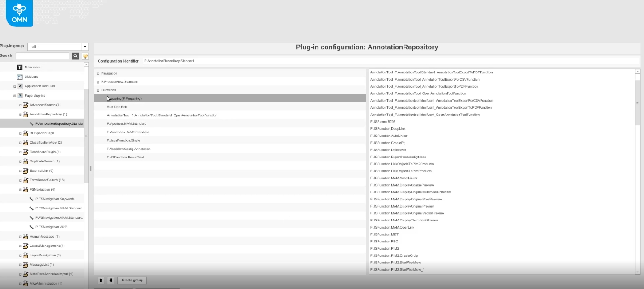
Task: Expand the DashboardPlugin (1) node
Action: coord(21,152)
